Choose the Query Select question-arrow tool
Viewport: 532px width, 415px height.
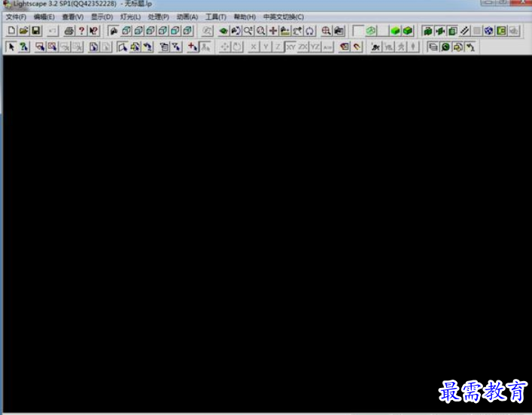pyautogui.click(x=24, y=47)
